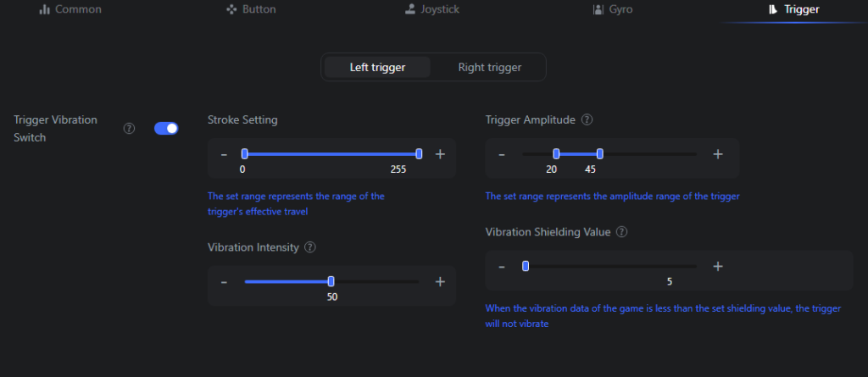Click minus icon for Stroke Setting
Screen dimensions: 868x377
pos(224,154)
